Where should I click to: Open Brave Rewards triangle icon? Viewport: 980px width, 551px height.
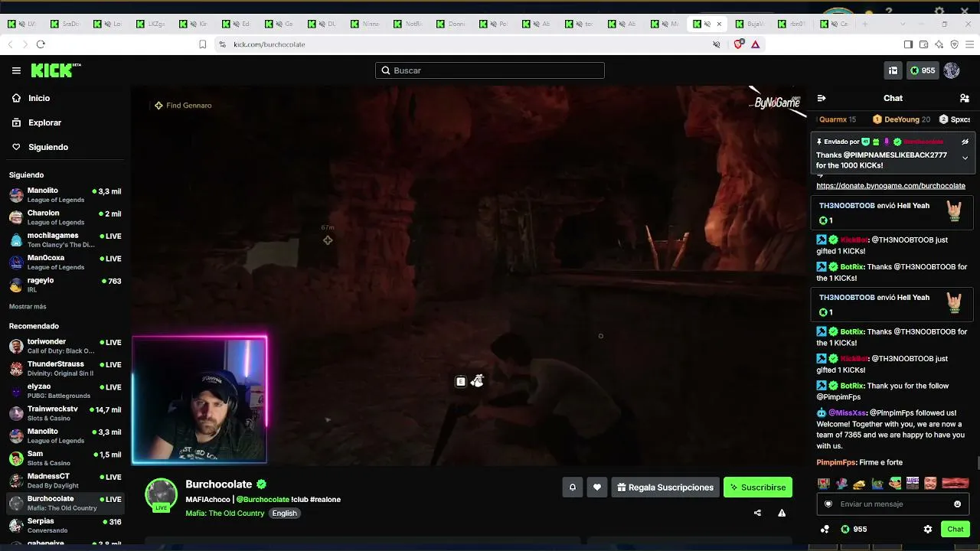(755, 44)
